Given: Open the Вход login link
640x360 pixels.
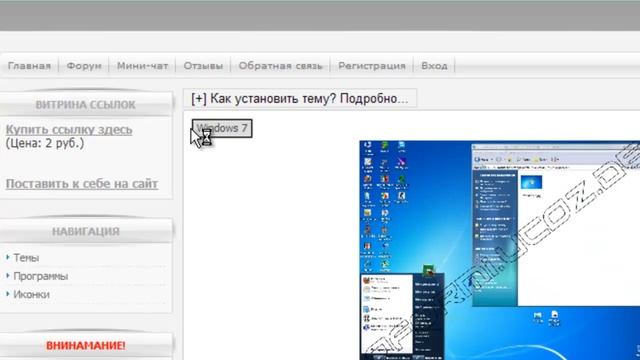Looking at the screenshot, I should tap(434, 66).
